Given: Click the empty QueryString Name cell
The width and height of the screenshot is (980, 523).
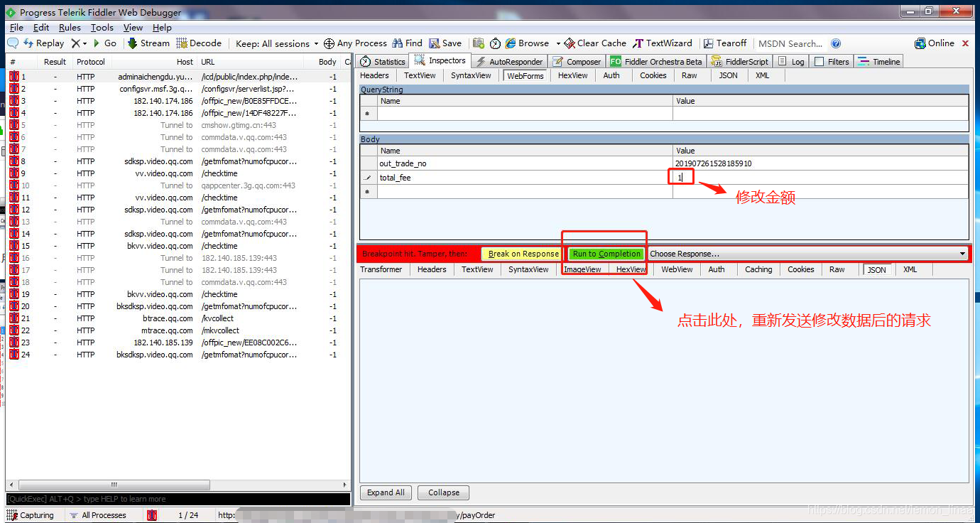Looking at the screenshot, I should (525, 114).
